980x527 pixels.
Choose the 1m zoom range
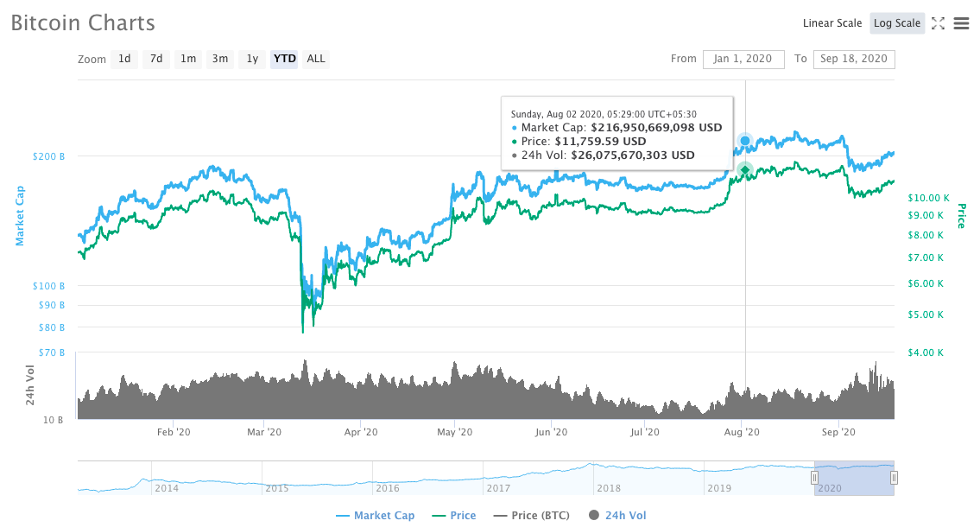tap(188, 59)
